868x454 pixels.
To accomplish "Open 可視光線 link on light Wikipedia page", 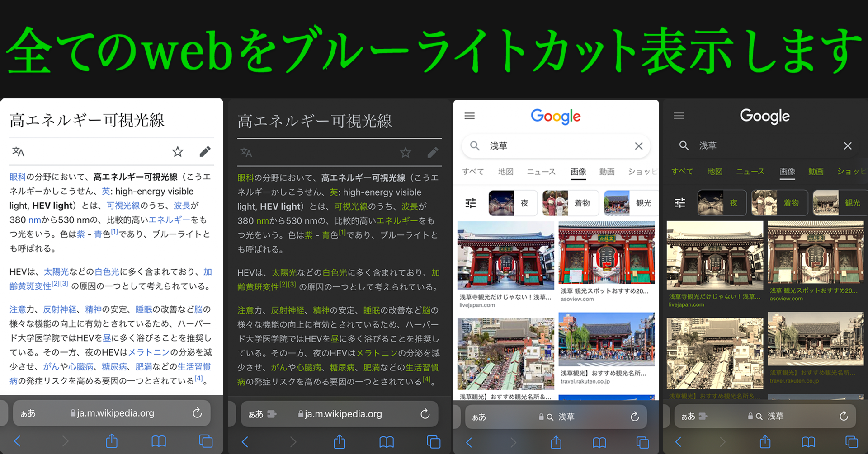I will coord(123,206).
